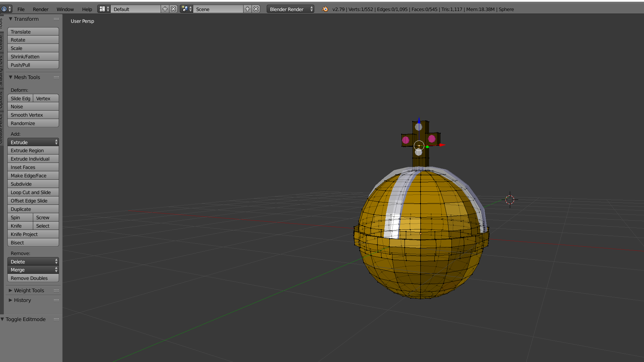
Task: Open the Merge dropdown menu
Action: (x=33, y=270)
